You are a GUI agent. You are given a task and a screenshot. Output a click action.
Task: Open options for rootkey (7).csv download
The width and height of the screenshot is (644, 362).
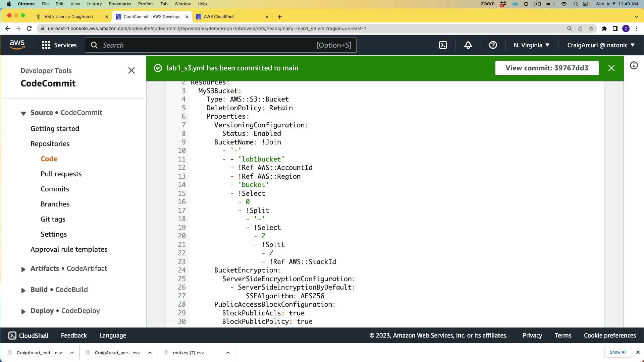(228, 353)
